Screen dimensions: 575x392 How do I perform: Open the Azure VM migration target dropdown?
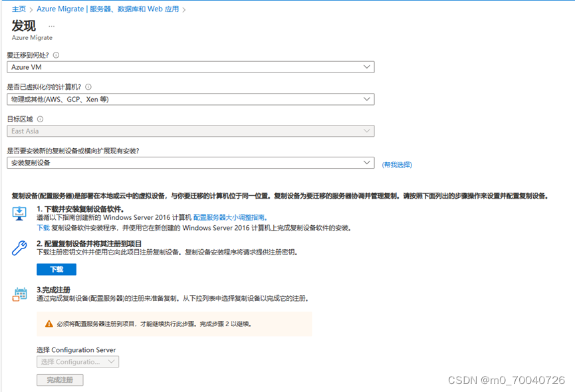[191, 67]
